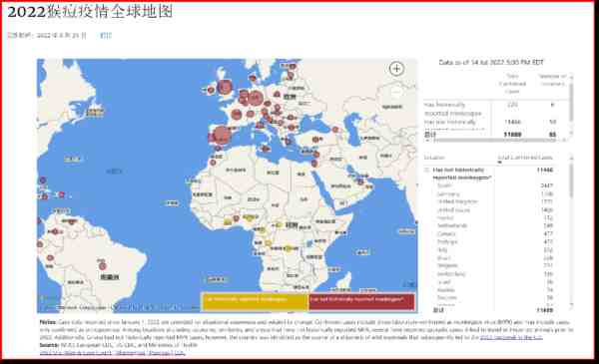Click the blue link next to the date

click(106, 35)
